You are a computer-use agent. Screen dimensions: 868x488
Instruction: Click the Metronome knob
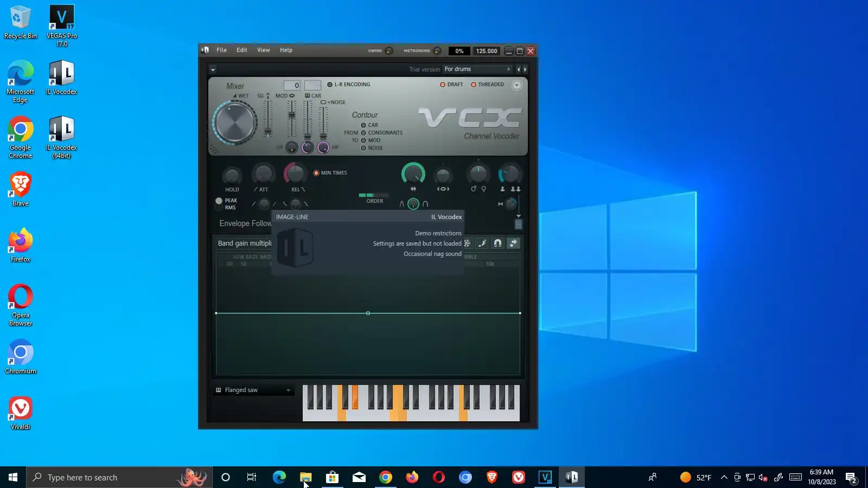[437, 51]
